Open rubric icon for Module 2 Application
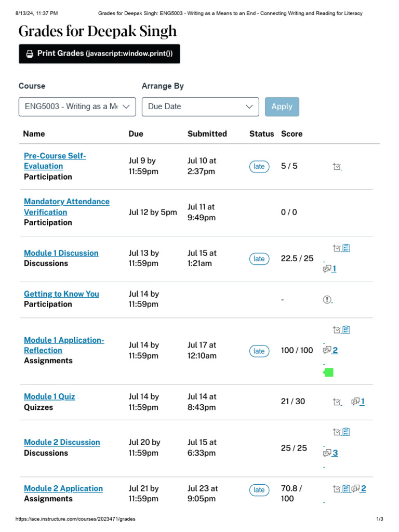Image resolution: width=399 pixels, height=532 pixels. [347, 488]
